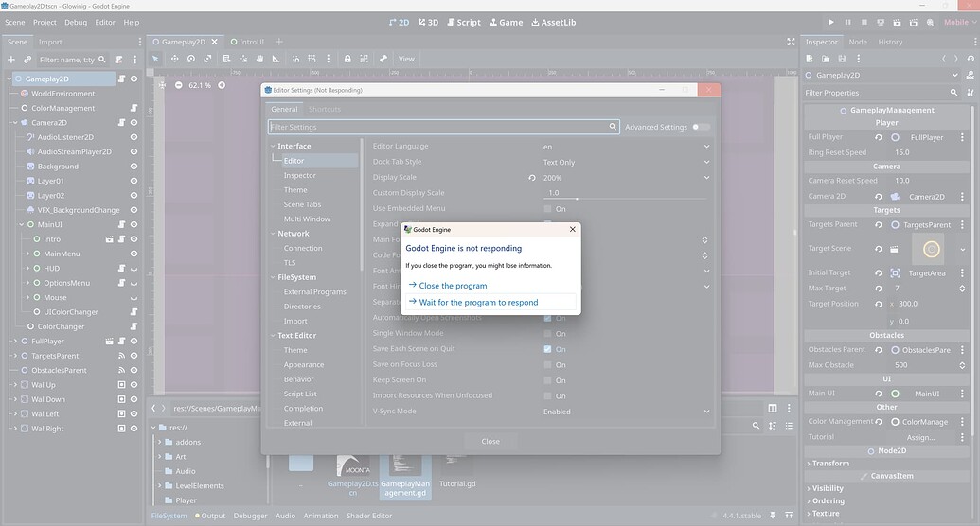
Task: Expand the FullPlayer node
Action: click(16, 342)
